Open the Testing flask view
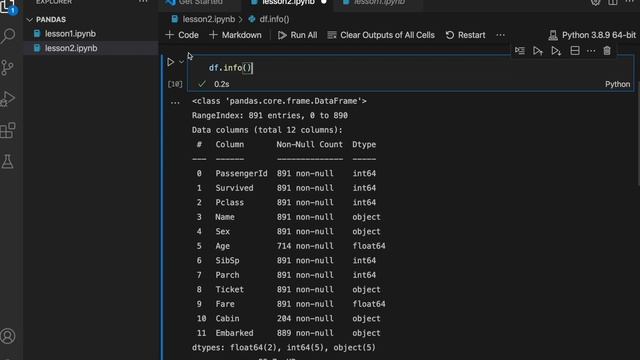This screenshot has width=640, height=360. (7, 162)
